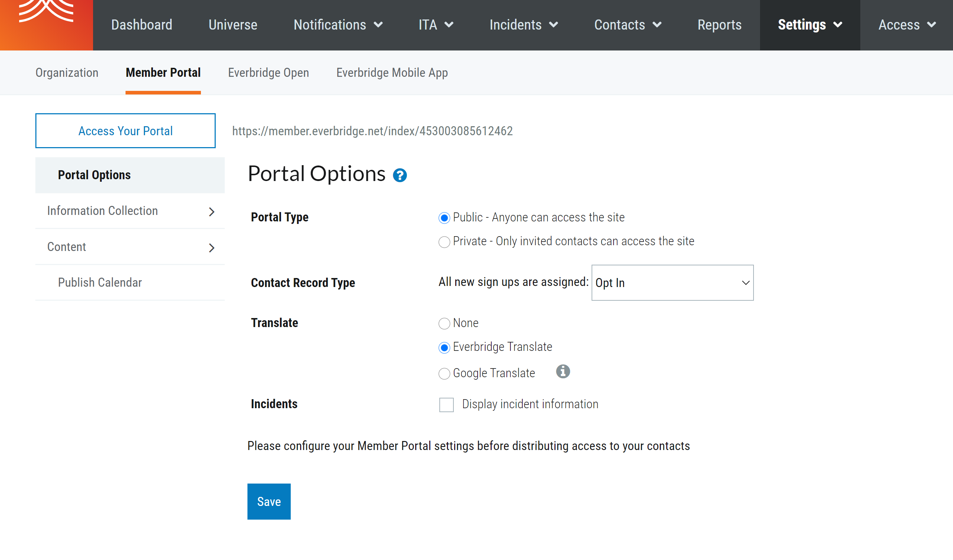
Task: Select Google Translate option
Action: [444, 374]
